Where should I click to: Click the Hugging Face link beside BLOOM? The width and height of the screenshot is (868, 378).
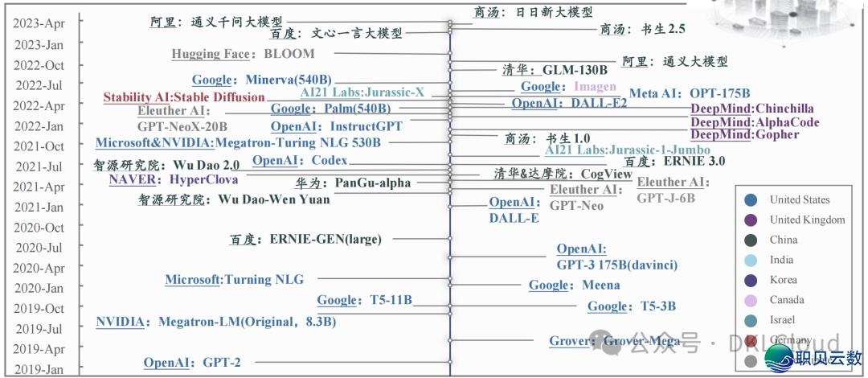pos(211,54)
